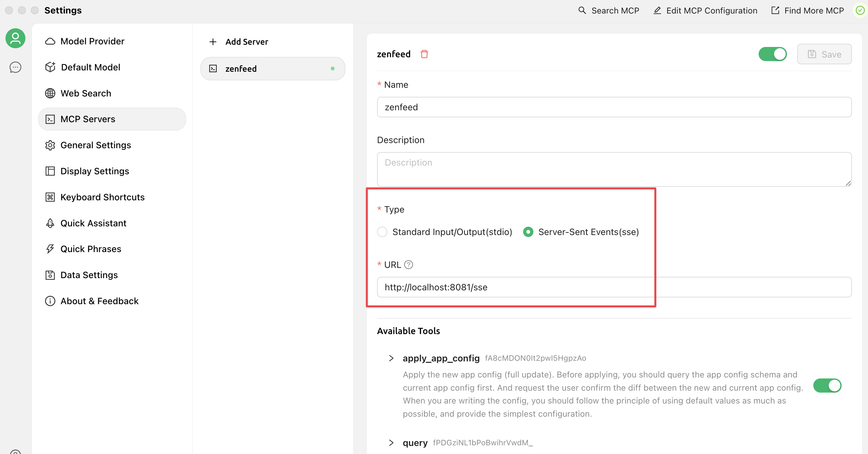Open Model Provider settings
The height and width of the screenshot is (454, 868).
(x=92, y=41)
